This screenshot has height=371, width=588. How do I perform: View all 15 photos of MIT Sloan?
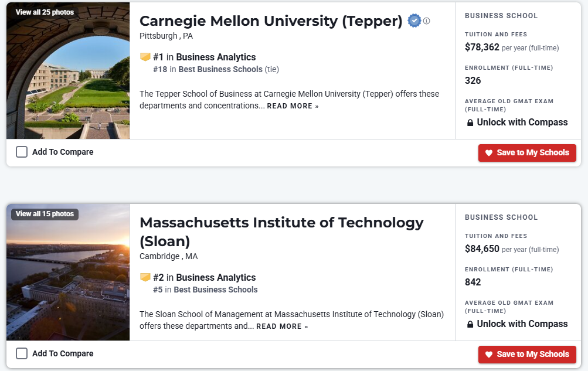pos(45,214)
